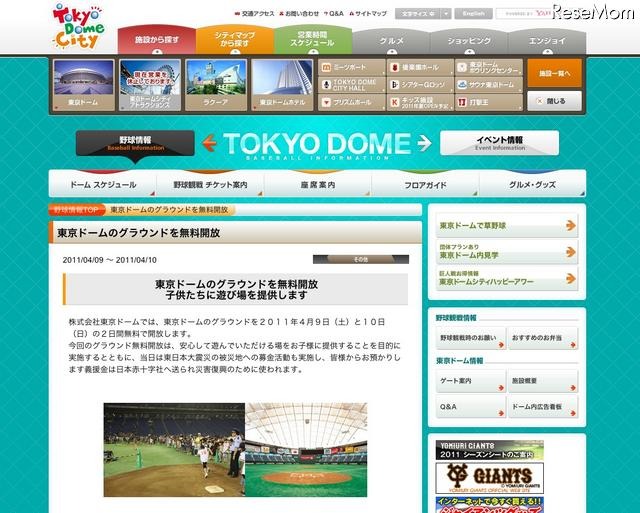Open the 座席案内 menu
The height and width of the screenshot is (513, 640).
(318, 184)
